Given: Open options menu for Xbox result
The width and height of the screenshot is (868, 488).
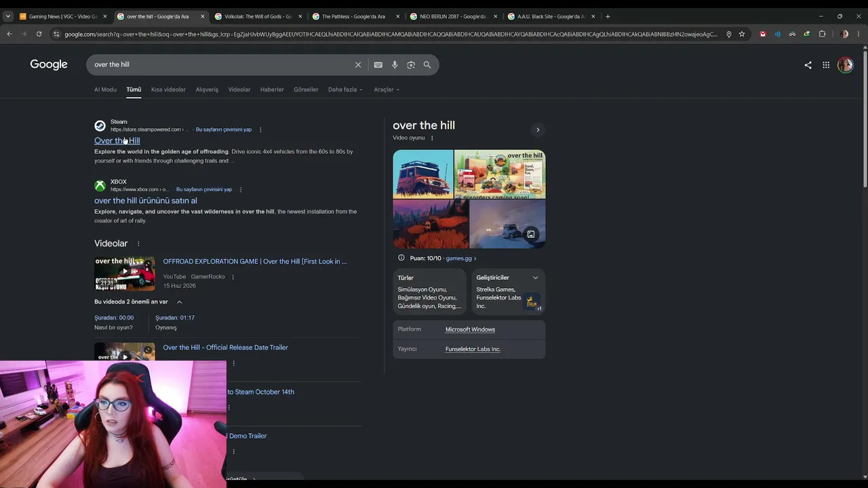Looking at the screenshot, I should tap(241, 190).
